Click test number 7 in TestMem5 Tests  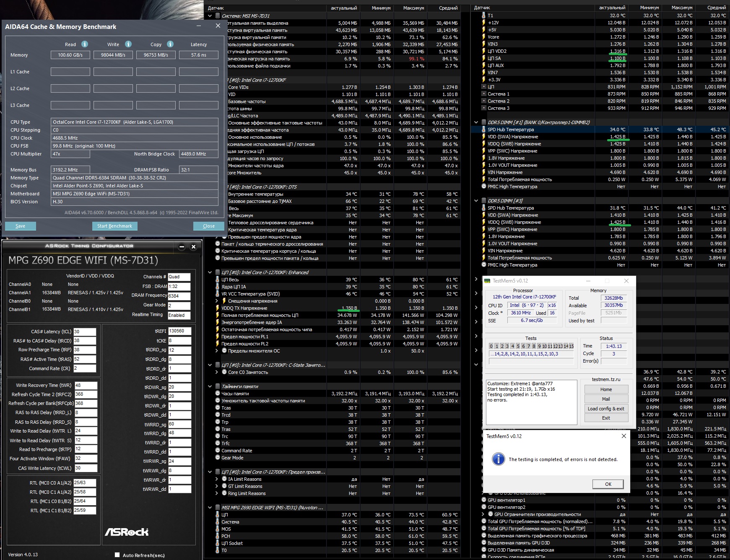[x=528, y=346]
